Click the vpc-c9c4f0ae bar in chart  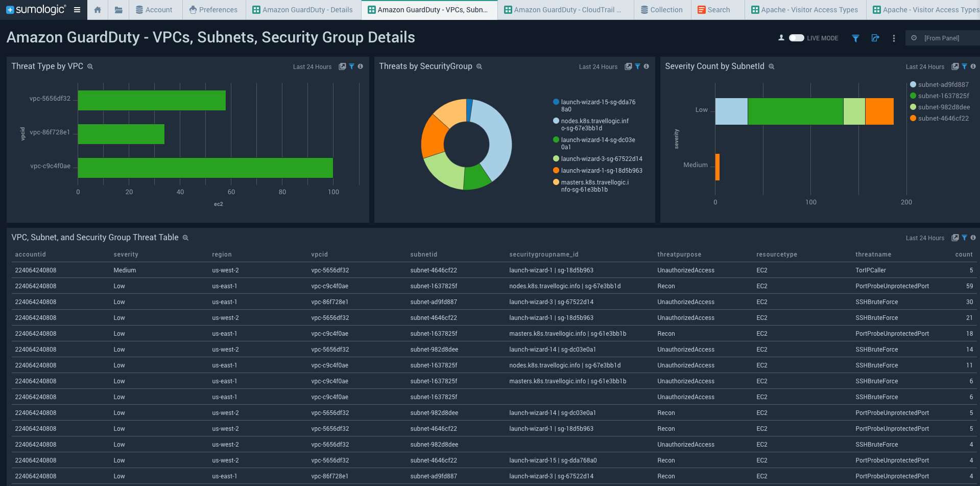(205, 168)
